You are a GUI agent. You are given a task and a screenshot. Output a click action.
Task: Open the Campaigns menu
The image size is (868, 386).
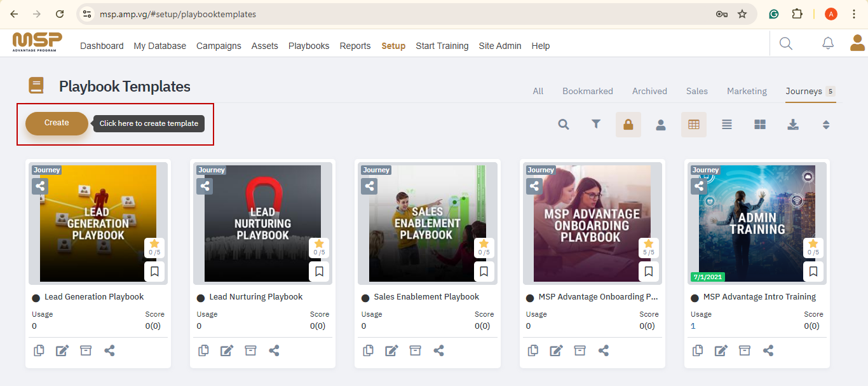click(219, 46)
